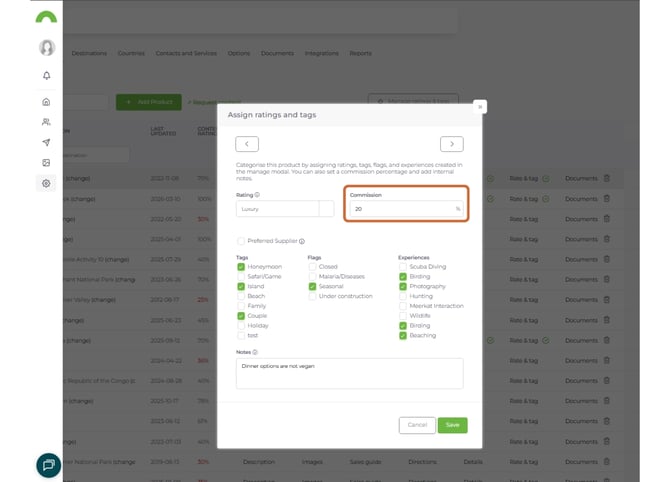Click Rate & tag in the 2024-08-28 row
Viewport: 670px width, 482px height.
pos(523,381)
